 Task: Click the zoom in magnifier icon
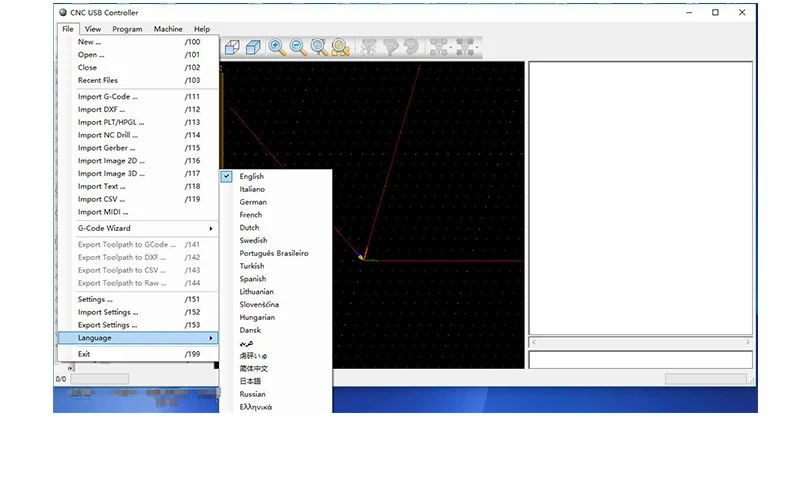[x=277, y=47]
